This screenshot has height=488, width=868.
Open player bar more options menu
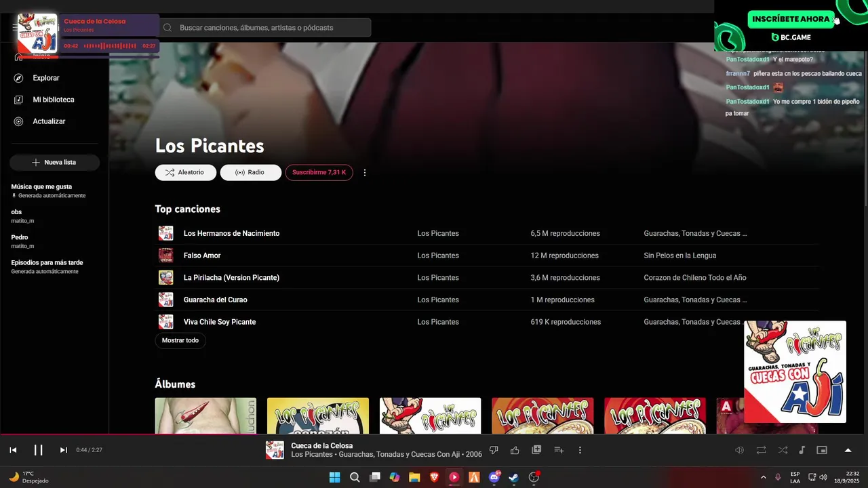580,450
